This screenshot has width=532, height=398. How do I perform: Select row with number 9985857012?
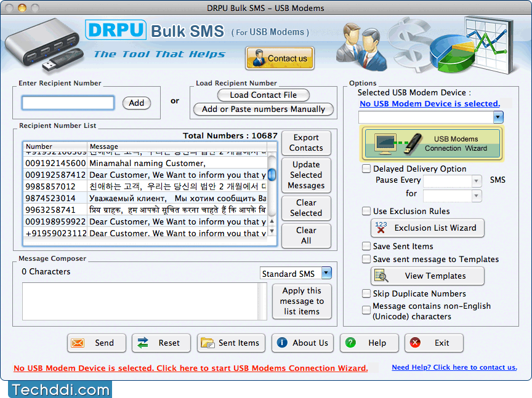point(145,186)
